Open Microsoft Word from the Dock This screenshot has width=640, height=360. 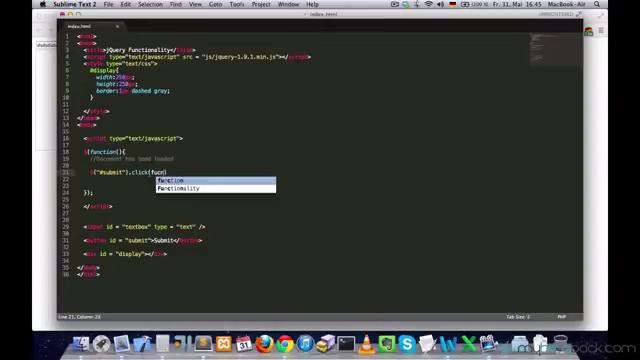448,344
